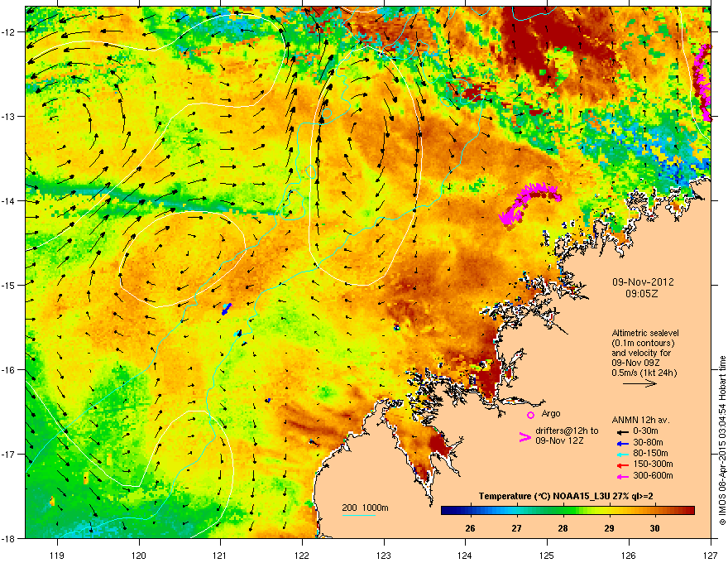Screen dimensions: 728x563
Task: Click the 0.5m/s velocity scale arrow
Action: (x=639, y=383)
